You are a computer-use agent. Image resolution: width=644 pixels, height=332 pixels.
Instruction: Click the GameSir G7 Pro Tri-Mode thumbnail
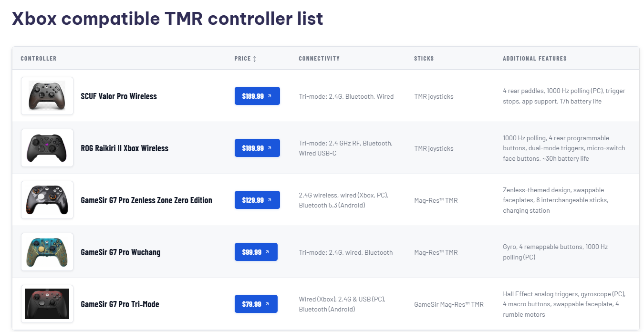click(x=47, y=304)
